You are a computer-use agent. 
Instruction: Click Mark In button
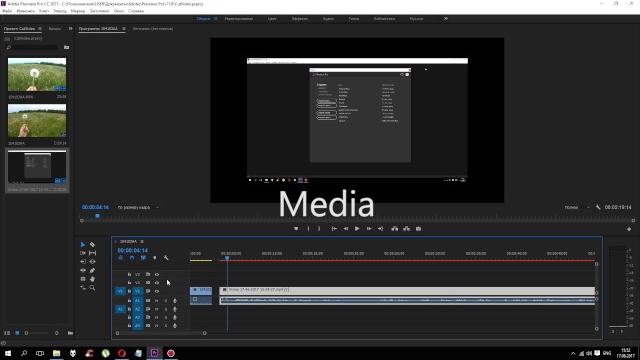point(308,229)
